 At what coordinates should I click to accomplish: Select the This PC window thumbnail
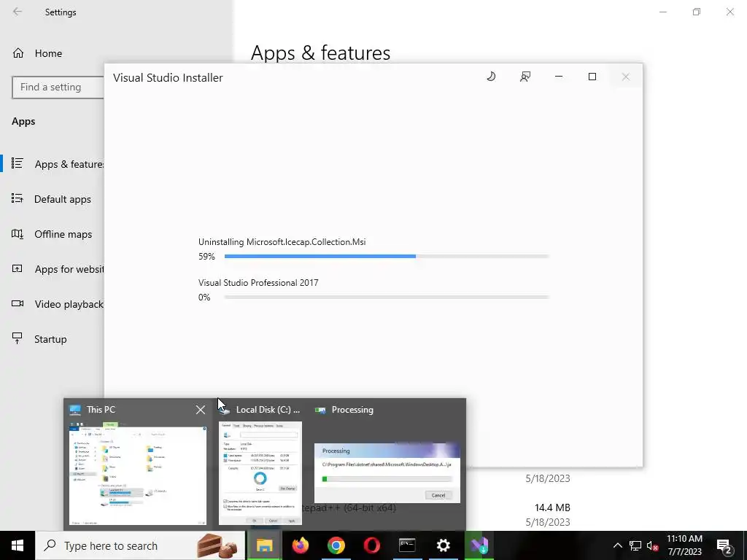[x=138, y=472]
